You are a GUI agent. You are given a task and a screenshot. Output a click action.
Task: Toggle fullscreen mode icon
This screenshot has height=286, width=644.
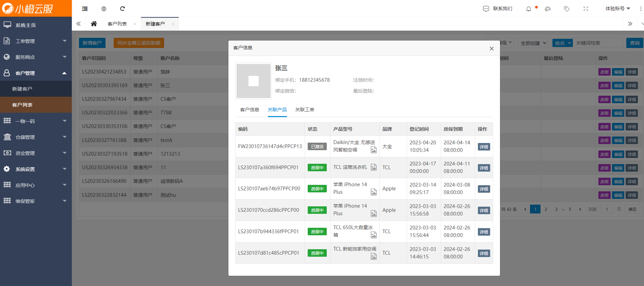586,9
